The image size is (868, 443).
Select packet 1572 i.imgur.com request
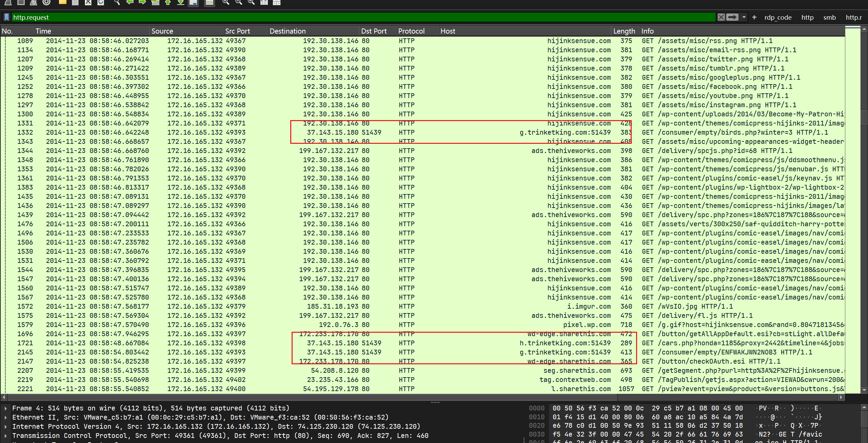click(422, 306)
